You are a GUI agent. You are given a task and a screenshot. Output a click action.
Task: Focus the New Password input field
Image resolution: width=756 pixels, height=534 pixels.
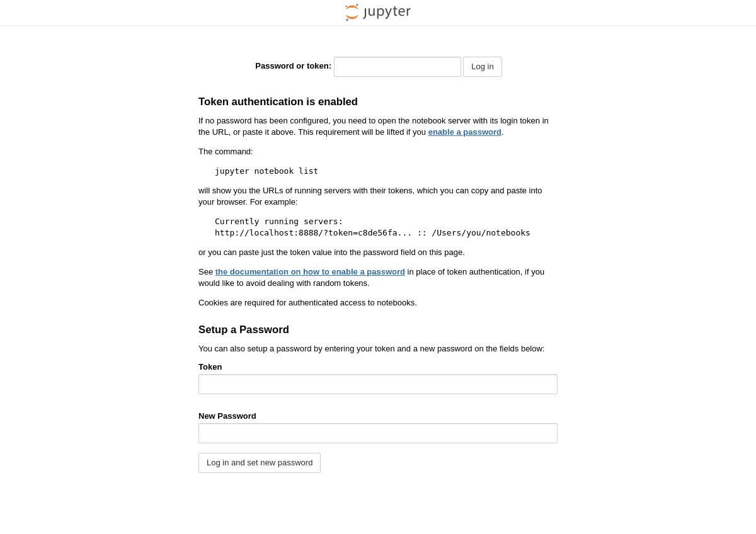click(378, 433)
